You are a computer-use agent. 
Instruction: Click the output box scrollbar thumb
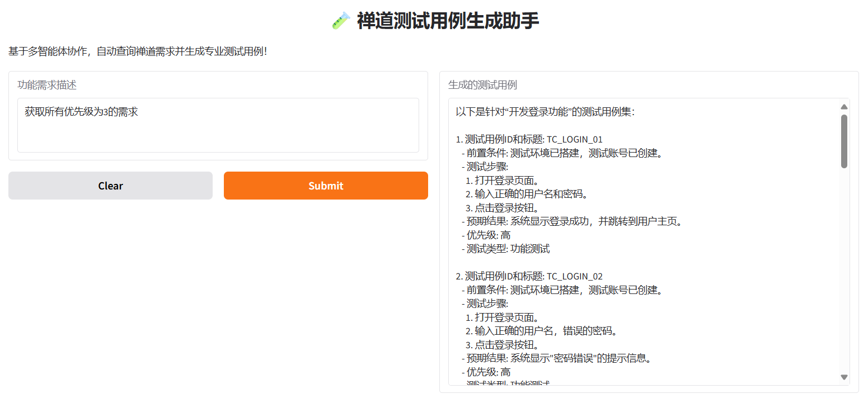[x=844, y=141]
